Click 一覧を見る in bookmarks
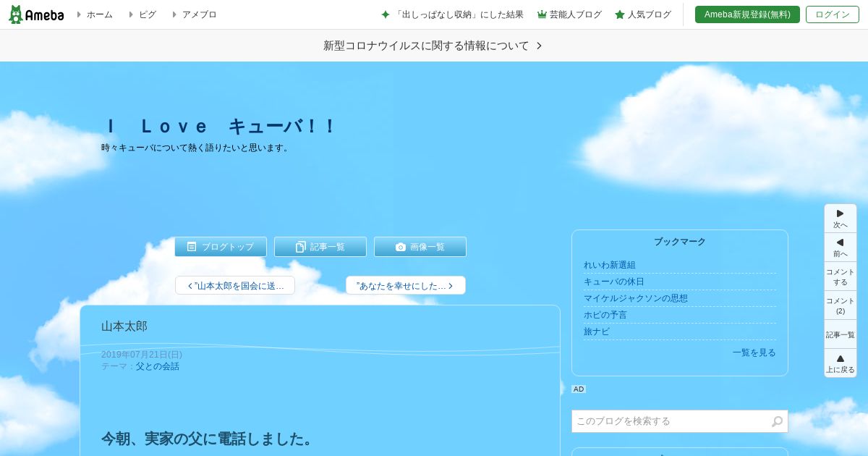 [754, 352]
